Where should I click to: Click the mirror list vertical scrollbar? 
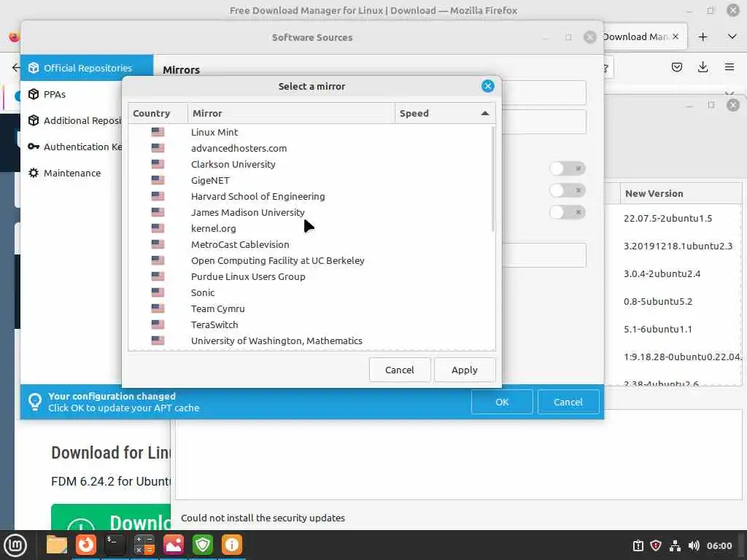tap(492, 179)
